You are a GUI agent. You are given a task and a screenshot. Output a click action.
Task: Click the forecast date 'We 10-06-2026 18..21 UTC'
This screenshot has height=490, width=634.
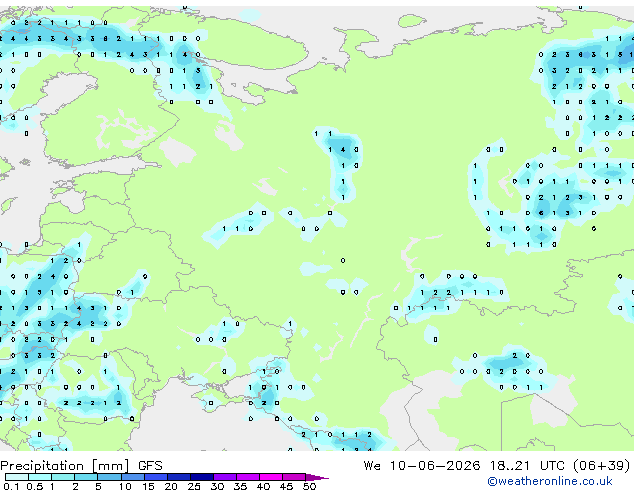[465, 466]
